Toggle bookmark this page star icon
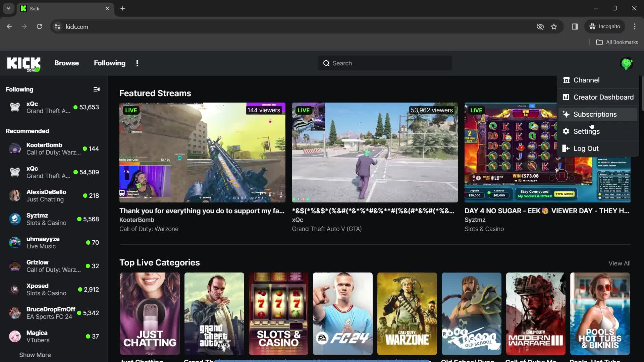Viewport: 644px width, 362px height. tap(554, 26)
